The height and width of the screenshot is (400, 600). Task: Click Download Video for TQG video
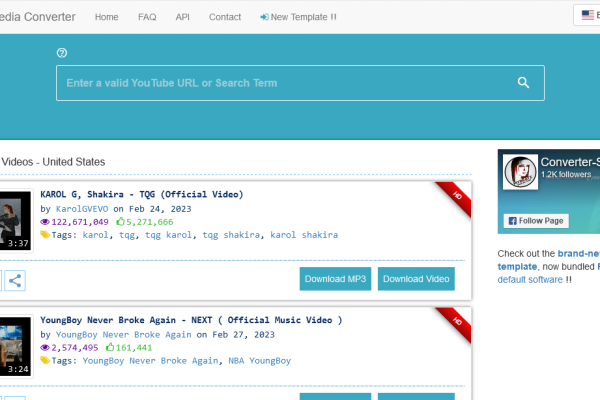[x=416, y=279]
